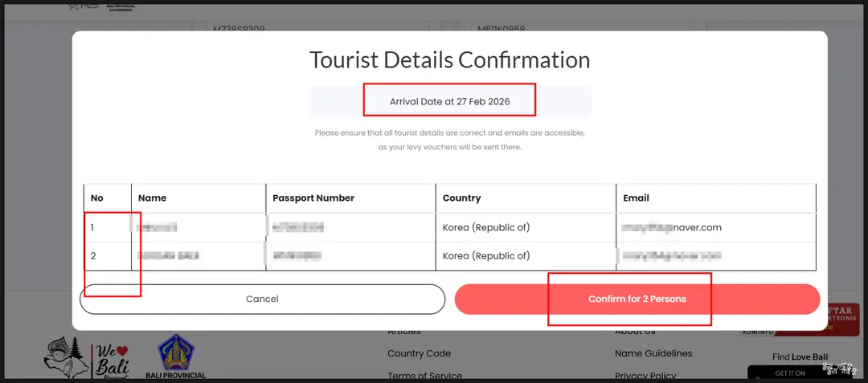Image resolution: width=868 pixels, height=383 pixels.
Task: Click the Passport Number column header
Action: 313,198
